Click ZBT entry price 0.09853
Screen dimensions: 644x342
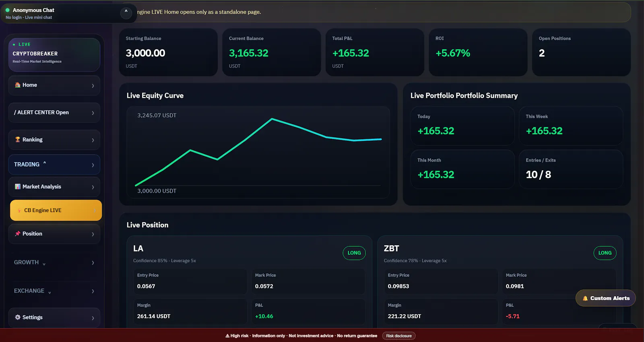pos(398,286)
